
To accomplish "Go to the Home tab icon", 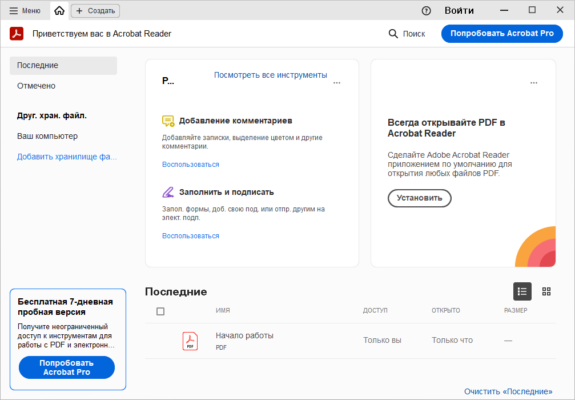I will pos(59,11).
